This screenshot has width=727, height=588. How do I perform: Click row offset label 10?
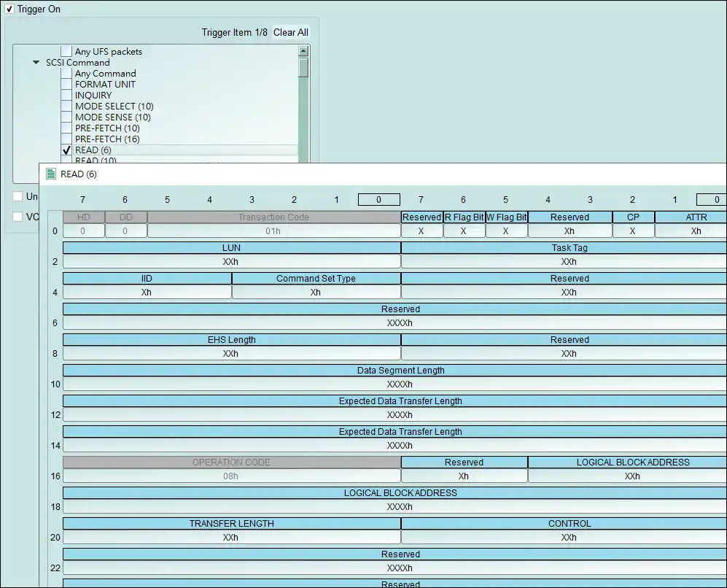coord(55,384)
